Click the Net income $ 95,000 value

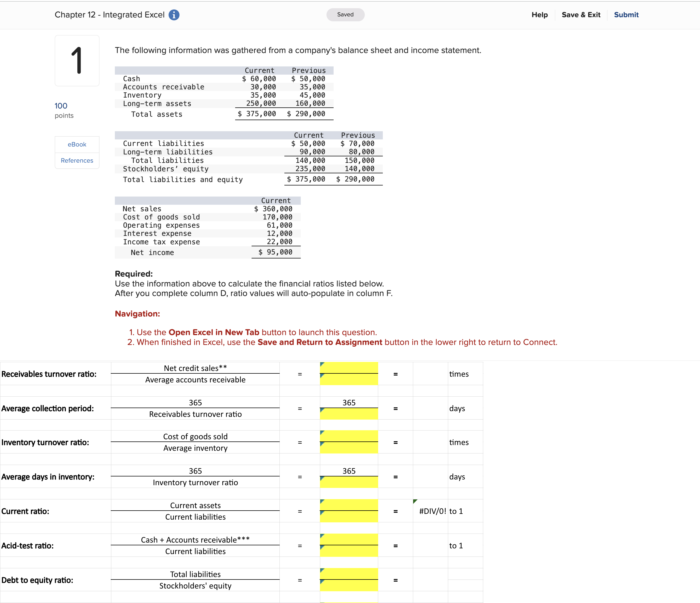point(275,252)
